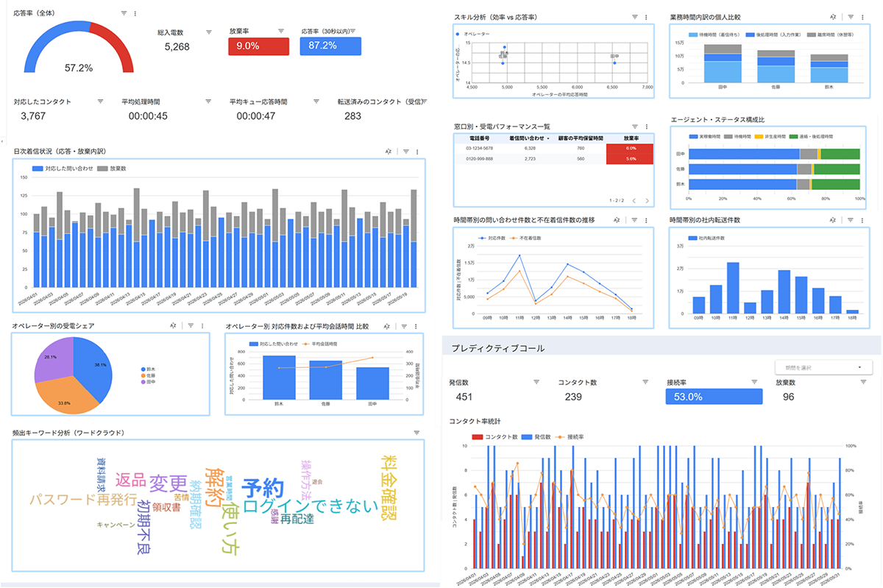Sort the 日次着信状況 chart via A-Z icon
This screenshot has height=588, width=883.
tap(390, 152)
